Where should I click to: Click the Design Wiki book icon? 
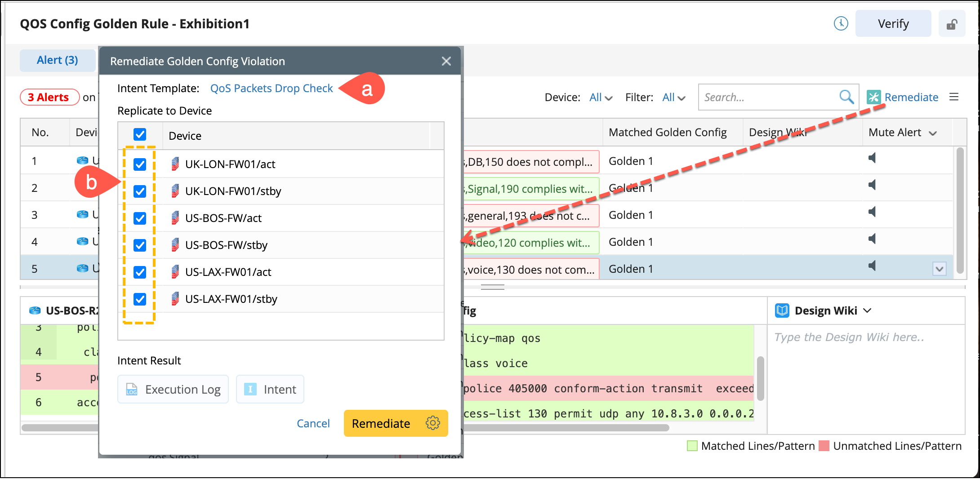(782, 310)
